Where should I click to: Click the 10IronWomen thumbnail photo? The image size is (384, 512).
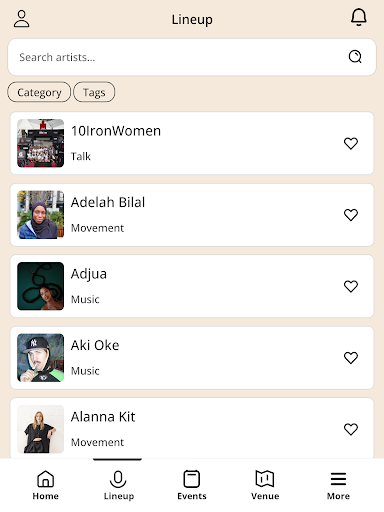(40, 143)
